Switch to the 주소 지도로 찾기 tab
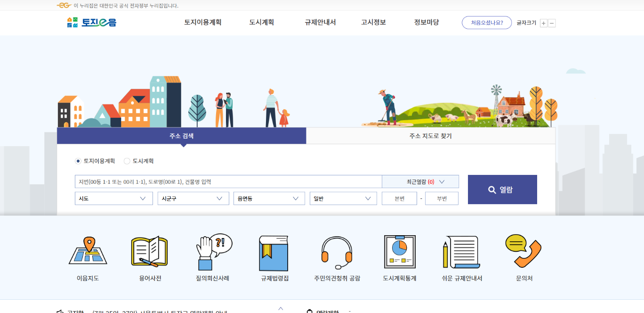 pyautogui.click(x=430, y=136)
